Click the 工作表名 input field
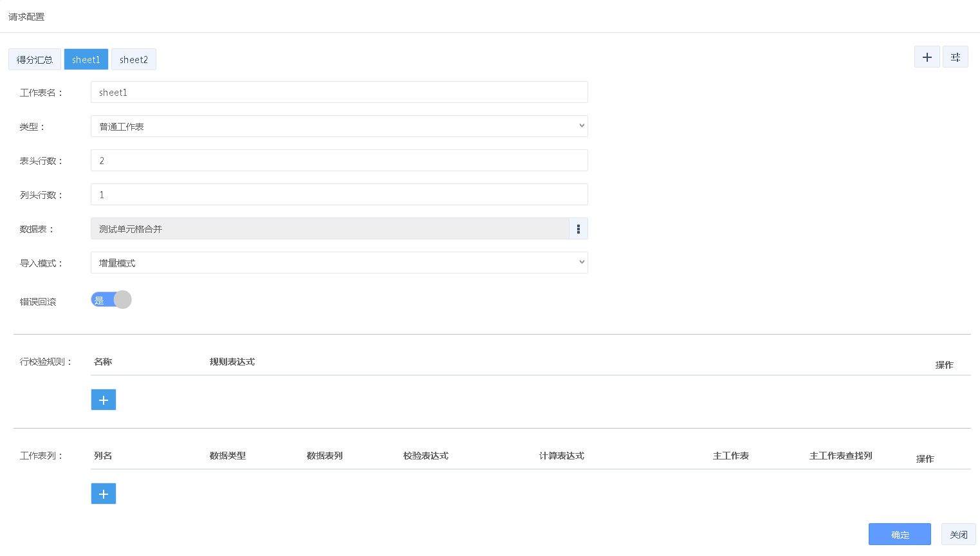The width and height of the screenshot is (980, 556). (338, 92)
